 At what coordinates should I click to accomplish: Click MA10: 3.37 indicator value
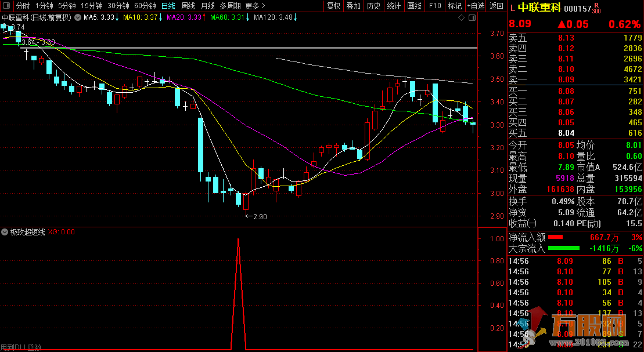(141, 17)
